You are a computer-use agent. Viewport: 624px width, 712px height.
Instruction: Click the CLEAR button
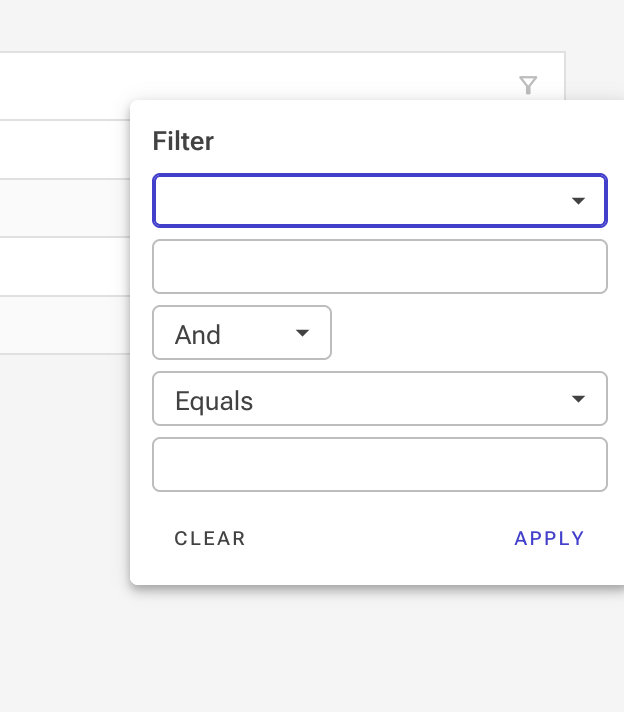pos(210,539)
